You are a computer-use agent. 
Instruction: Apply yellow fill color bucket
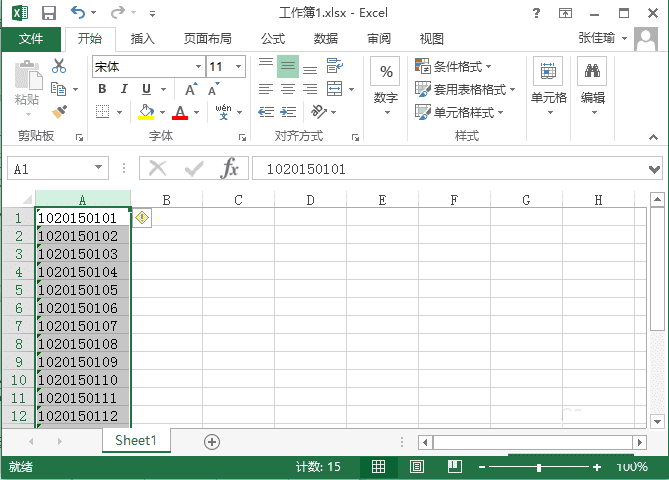(x=146, y=112)
